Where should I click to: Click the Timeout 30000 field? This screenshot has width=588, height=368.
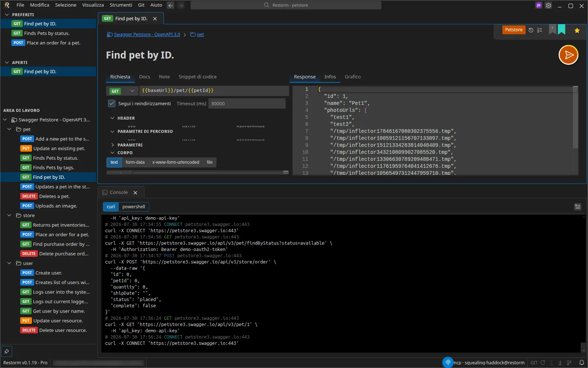point(247,103)
